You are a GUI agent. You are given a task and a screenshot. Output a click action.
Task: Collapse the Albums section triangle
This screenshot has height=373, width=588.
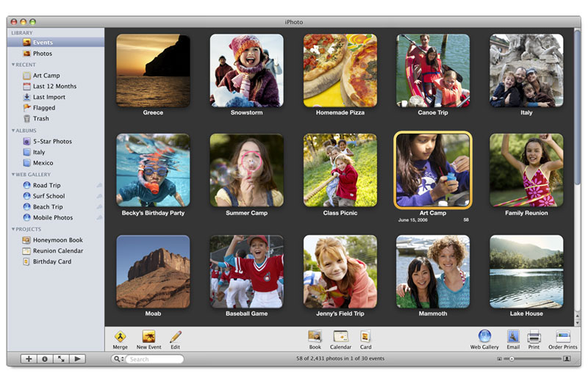(13, 131)
